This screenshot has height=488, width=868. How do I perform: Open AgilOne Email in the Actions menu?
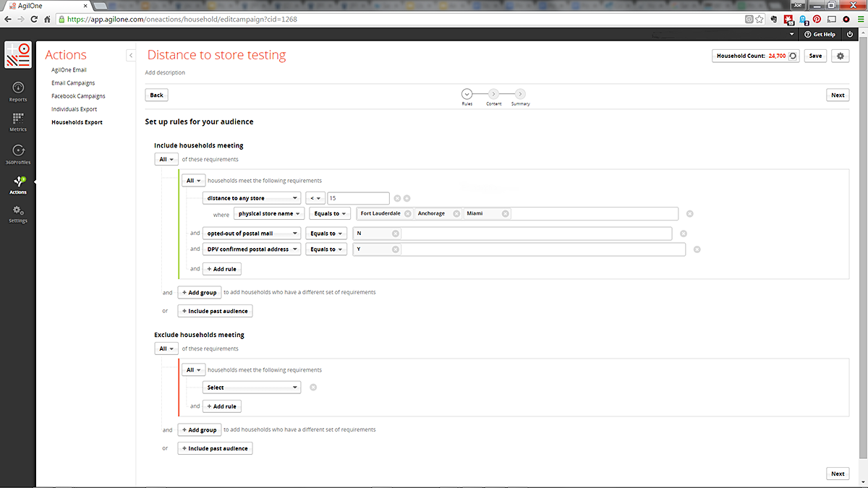(x=69, y=70)
